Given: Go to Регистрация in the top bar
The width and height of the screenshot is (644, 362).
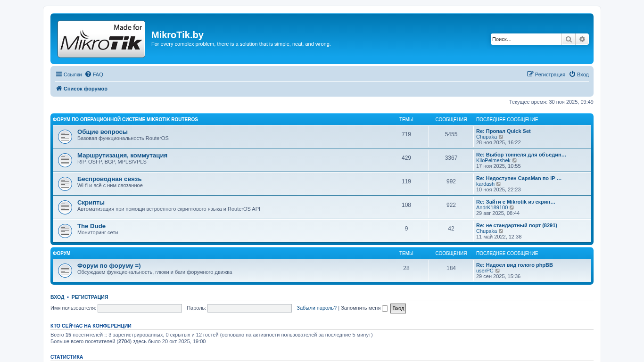Looking at the screenshot, I should point(546,74).
